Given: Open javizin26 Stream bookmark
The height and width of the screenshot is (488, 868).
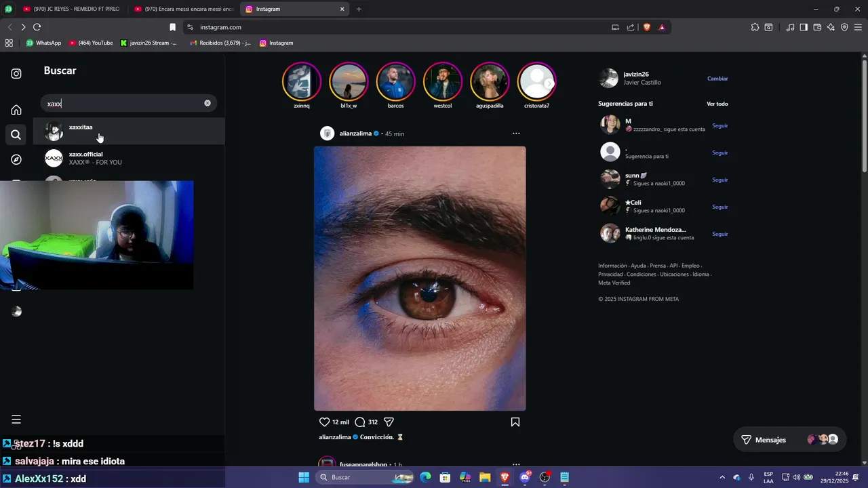Looking at the screenshot, I should pos(149,43).
